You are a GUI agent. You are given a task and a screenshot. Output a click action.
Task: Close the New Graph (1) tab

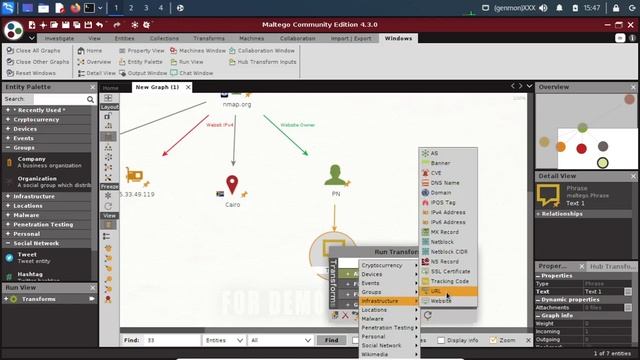point(188,87)
